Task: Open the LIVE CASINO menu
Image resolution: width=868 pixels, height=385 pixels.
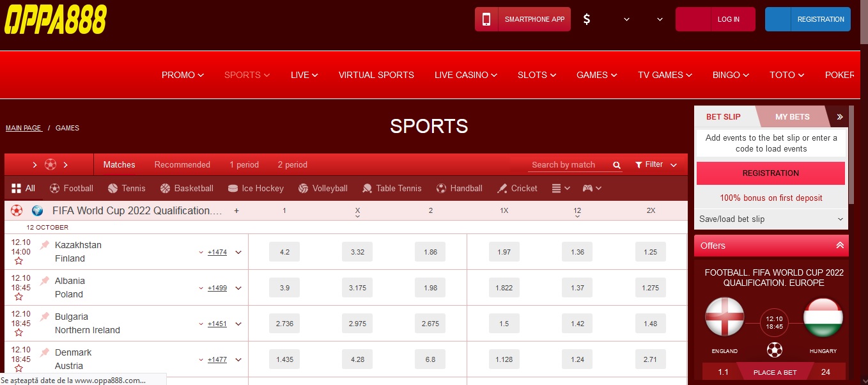Action: (x=466, y=75)
